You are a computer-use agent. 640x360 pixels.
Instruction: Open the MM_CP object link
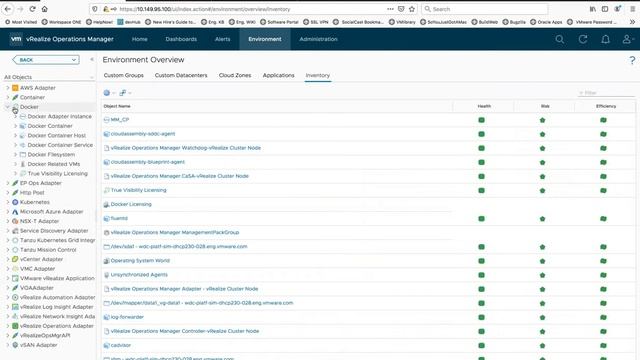(120, 120)
